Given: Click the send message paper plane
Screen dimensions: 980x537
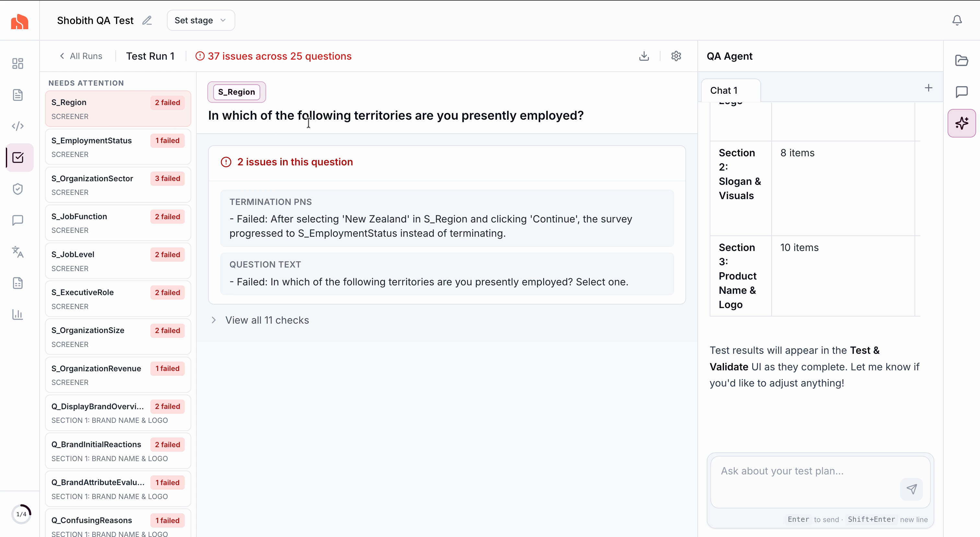Looking at the screenshot, I should pos(912,489).
